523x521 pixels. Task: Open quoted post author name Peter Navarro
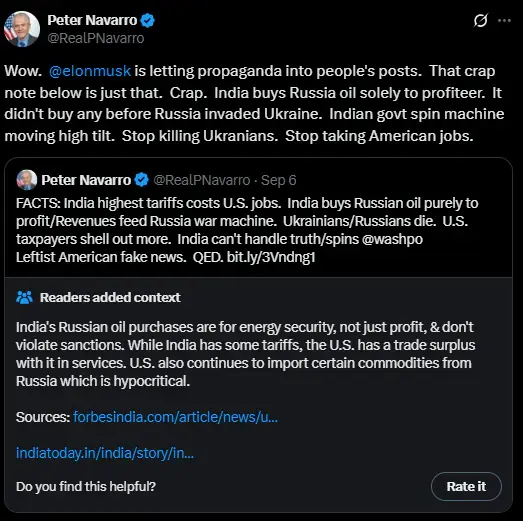pos(86,180)
